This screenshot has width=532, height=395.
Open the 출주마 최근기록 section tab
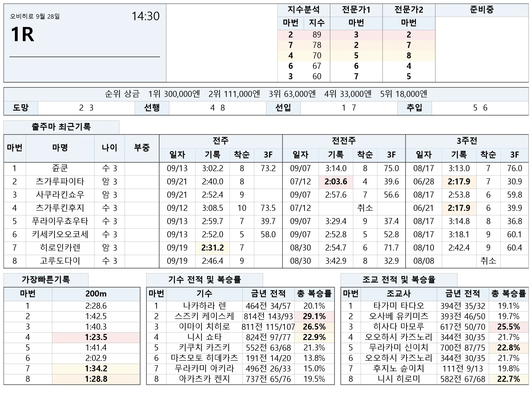pos(61,127)
